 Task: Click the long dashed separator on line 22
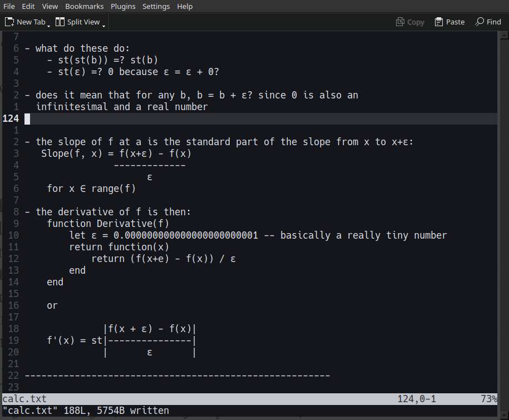pos(177,375)
